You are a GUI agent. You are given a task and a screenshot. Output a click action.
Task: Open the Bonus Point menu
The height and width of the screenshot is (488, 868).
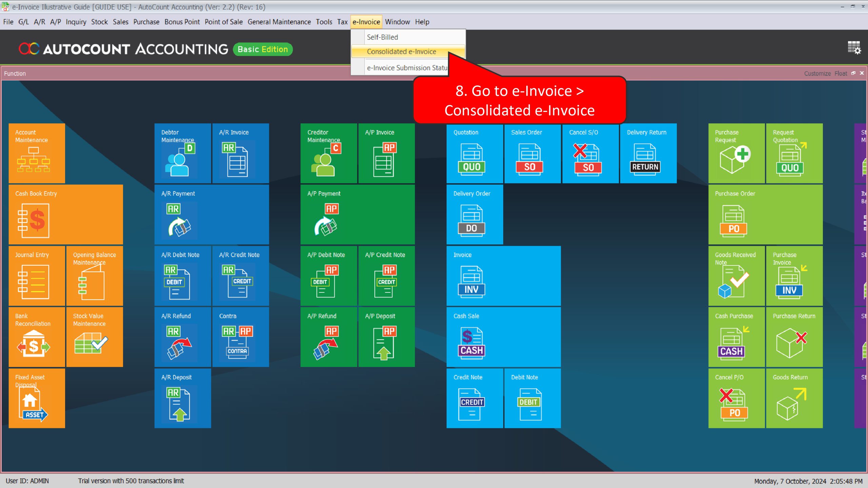click(x=182, y=22)
